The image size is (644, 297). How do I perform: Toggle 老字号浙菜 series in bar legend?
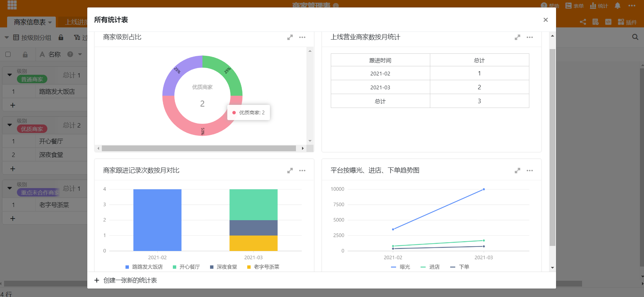(263, 267)
